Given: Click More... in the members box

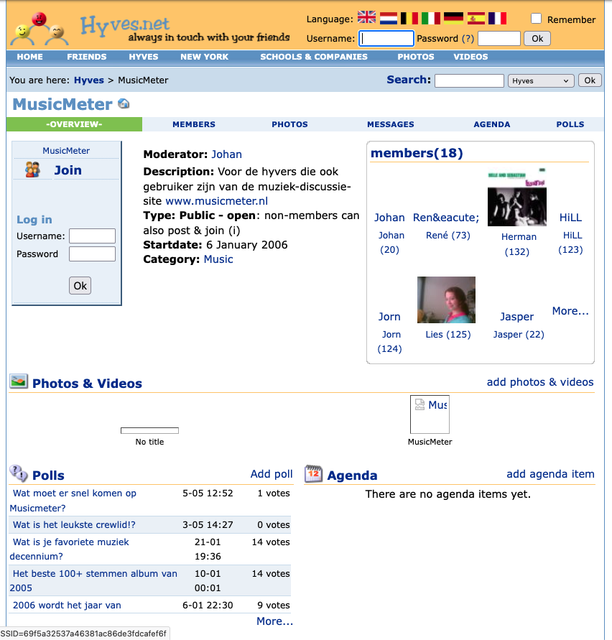Looking at the screenshot, I should [x=570, y=311].
